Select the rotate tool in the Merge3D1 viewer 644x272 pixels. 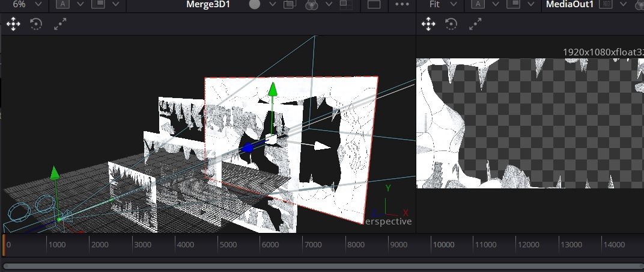(x=36, y=24)
